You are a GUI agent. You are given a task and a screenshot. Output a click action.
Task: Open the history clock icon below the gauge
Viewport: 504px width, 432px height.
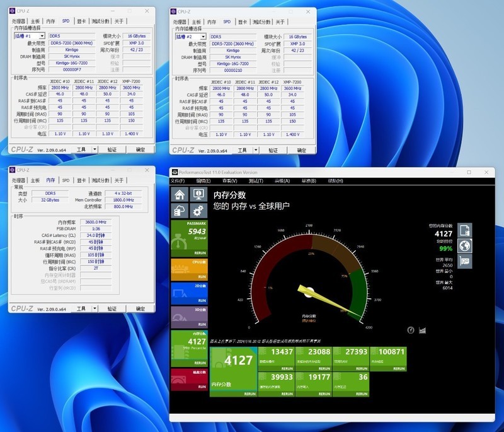pos(411,330)
